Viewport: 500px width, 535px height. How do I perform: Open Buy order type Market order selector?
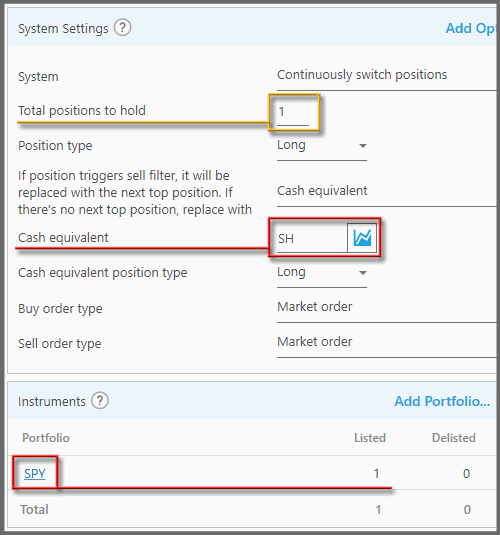pyautogui.click(x=387, y=308)
